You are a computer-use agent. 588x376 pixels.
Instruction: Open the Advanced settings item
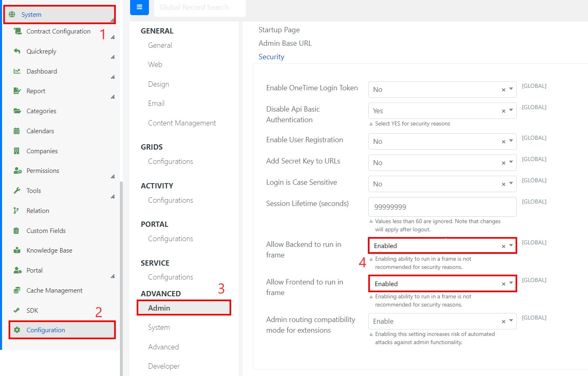click(x=163, y=347)
